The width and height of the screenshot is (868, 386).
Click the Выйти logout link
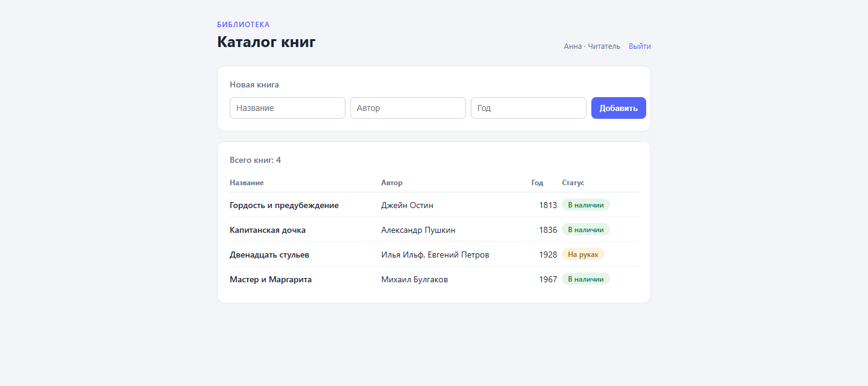640,46
